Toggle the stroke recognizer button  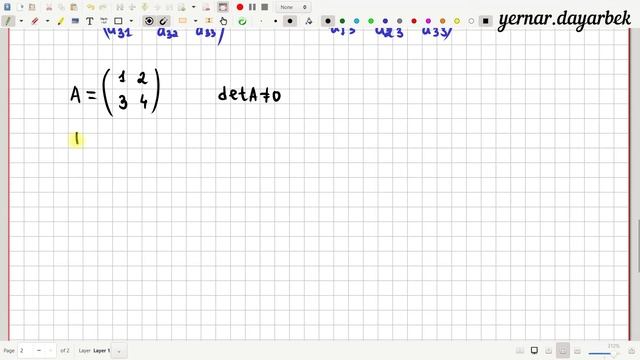click(149, 21)
